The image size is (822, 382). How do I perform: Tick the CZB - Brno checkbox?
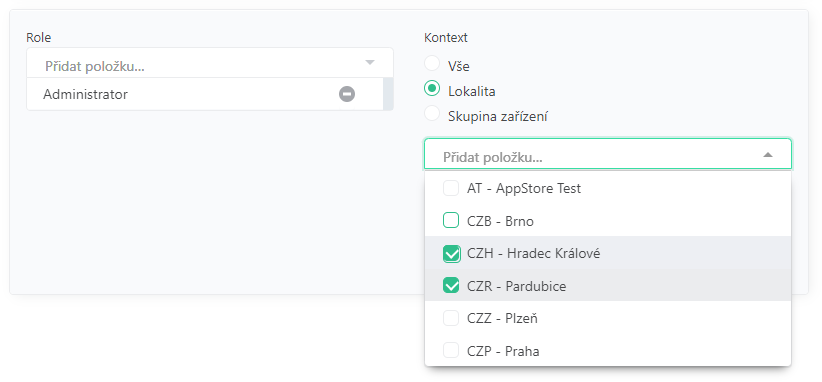click(x=451, y=221)
